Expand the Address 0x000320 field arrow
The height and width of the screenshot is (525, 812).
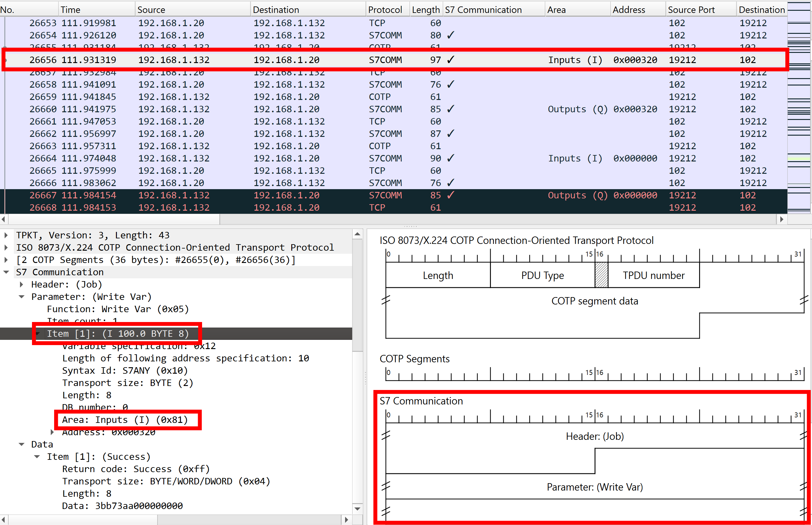52,432
